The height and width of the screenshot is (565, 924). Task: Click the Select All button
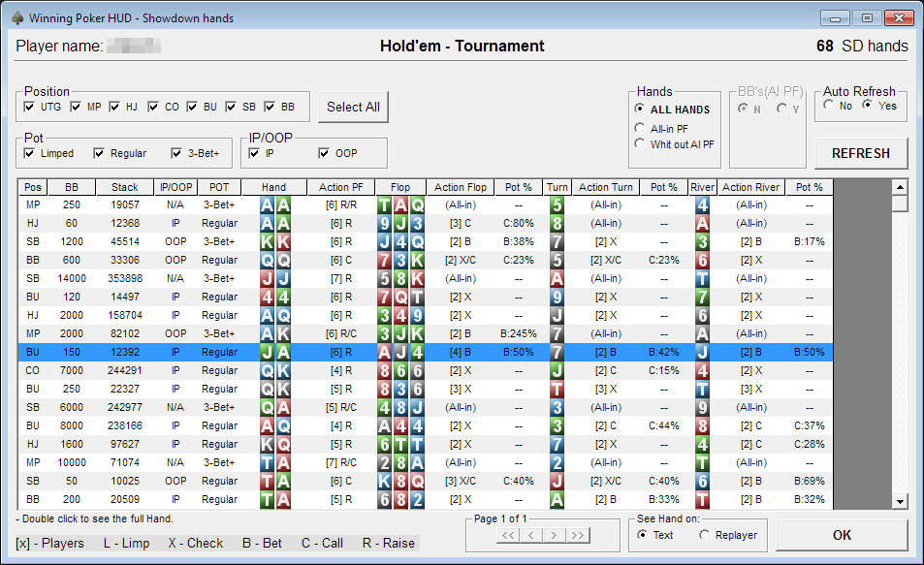(353, 107)
